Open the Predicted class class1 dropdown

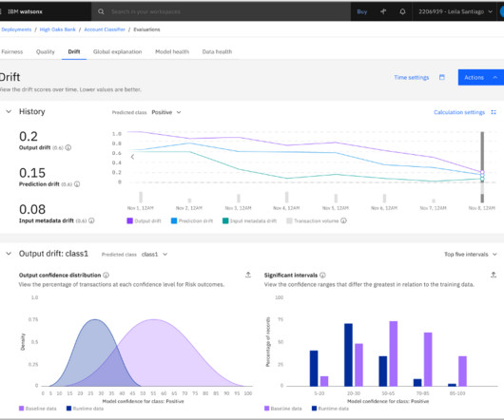click(x=154, y=255)
